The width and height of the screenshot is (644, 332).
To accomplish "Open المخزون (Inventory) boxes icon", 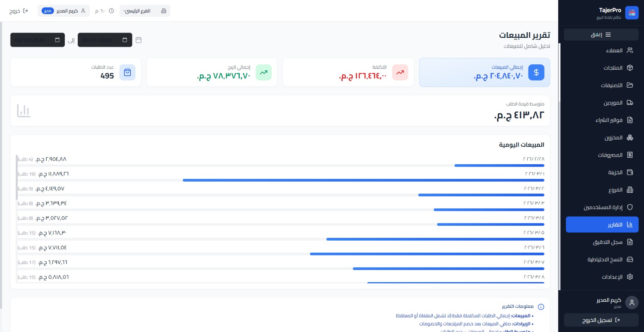I will click(x=630, y=138).
